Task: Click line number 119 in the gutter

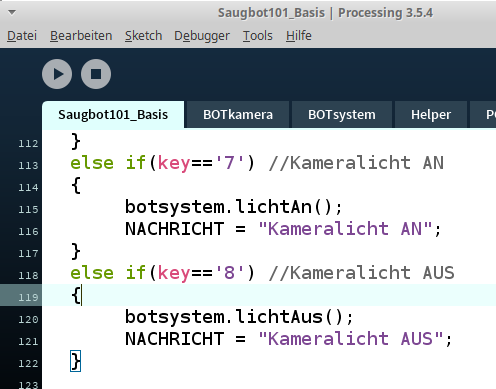Action: pos(28,297)
